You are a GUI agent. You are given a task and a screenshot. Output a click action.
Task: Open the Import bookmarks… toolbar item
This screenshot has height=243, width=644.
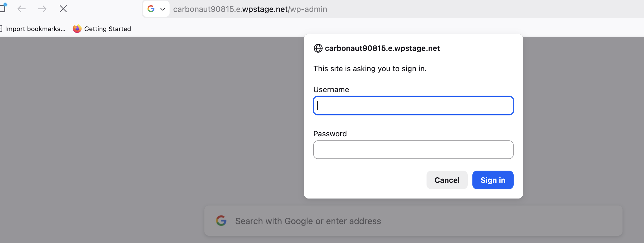(x=35, y=29)
